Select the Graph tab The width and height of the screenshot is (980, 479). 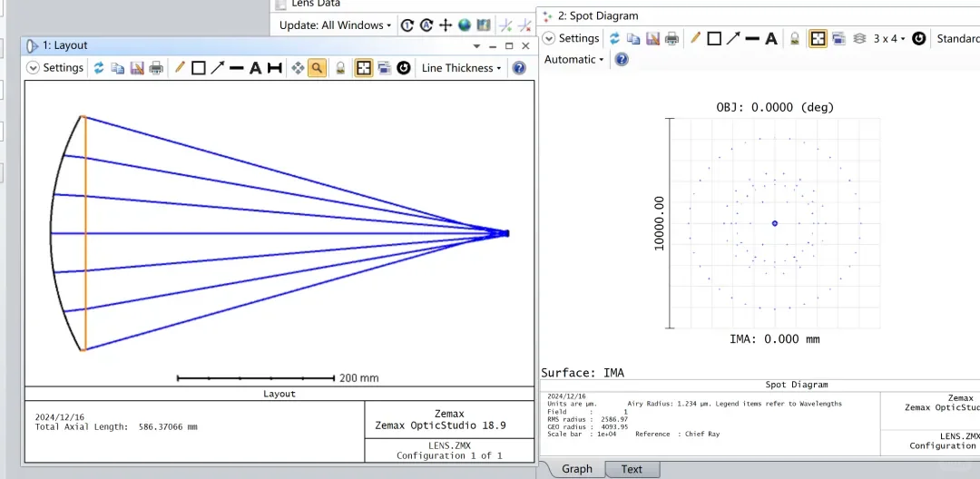pyautogui.click(x=577, y=469)
